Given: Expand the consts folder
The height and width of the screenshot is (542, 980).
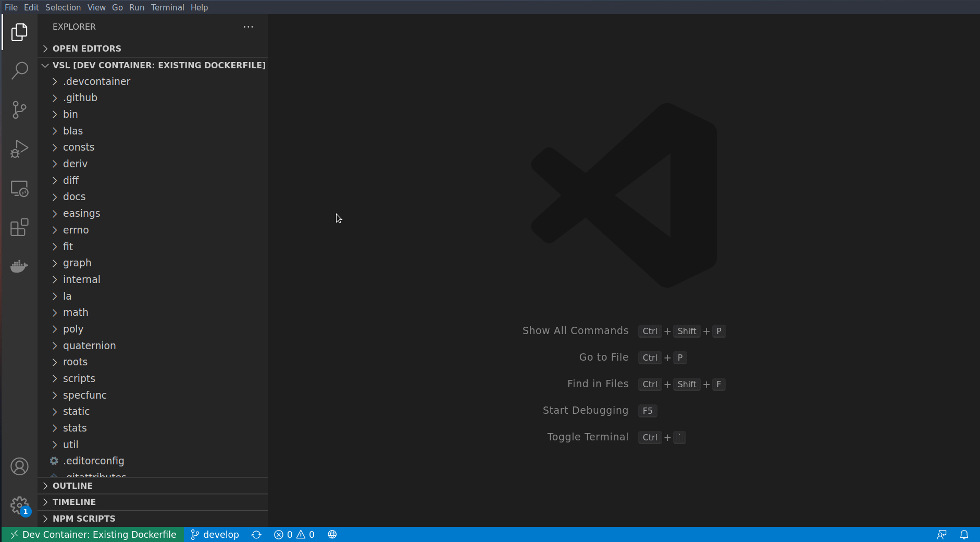Looking at the screenshot, I should pyautogui.click(x=153, y=147).
